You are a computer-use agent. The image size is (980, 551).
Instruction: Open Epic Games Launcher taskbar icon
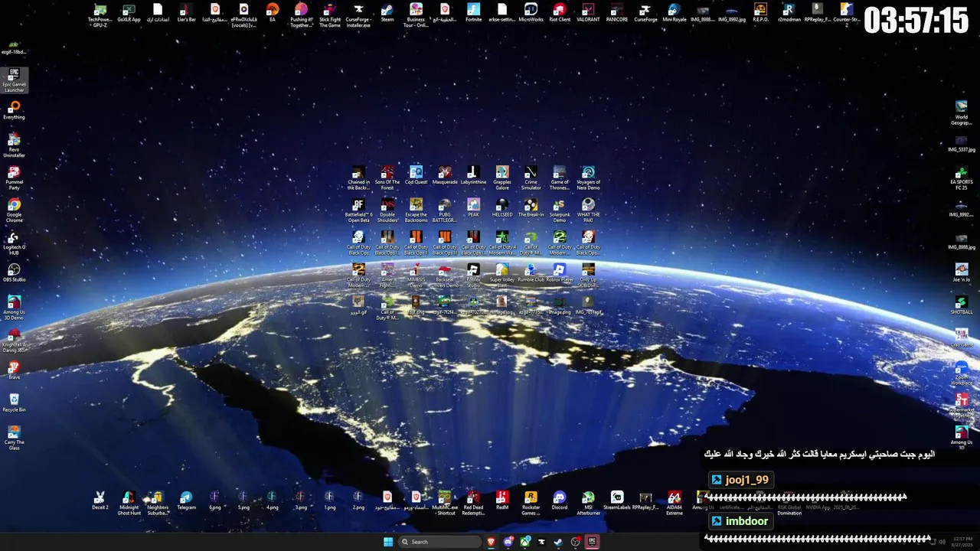pos(592,542)
